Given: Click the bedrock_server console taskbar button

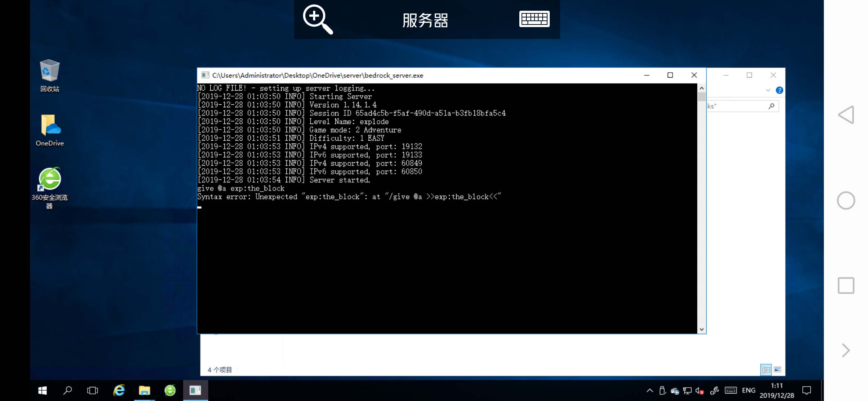Looking at the screenshot, I should point(195,391).
